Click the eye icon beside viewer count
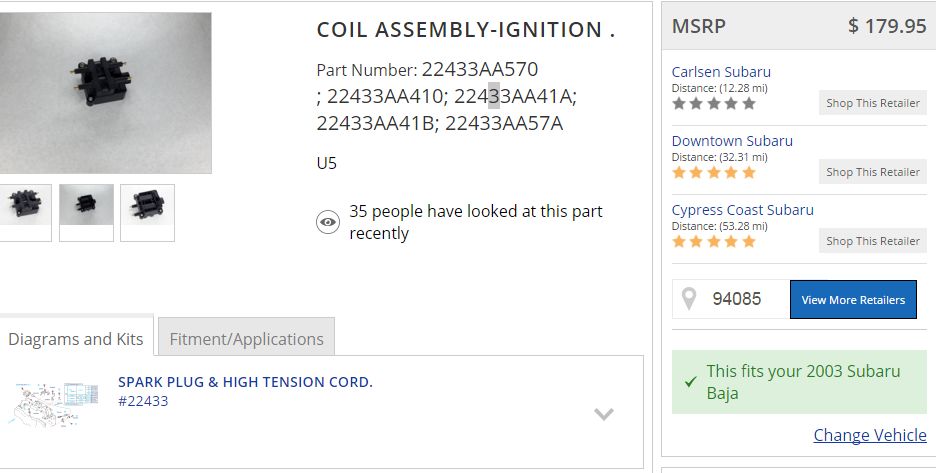 [x=328, y=222]
